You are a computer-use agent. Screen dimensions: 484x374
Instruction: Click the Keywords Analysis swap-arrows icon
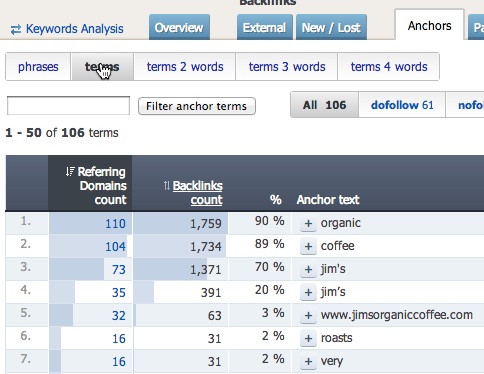coord(16,30)
